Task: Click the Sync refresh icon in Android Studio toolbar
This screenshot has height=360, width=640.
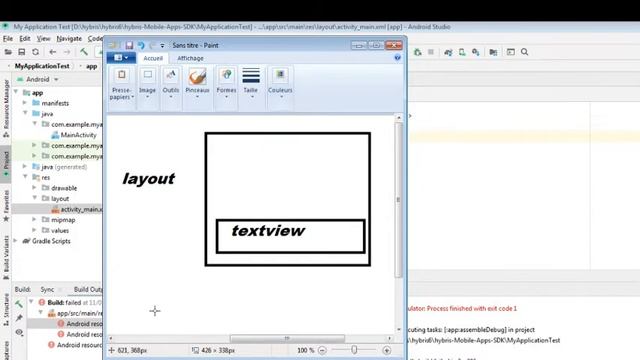Action: (x=36, y=52)
